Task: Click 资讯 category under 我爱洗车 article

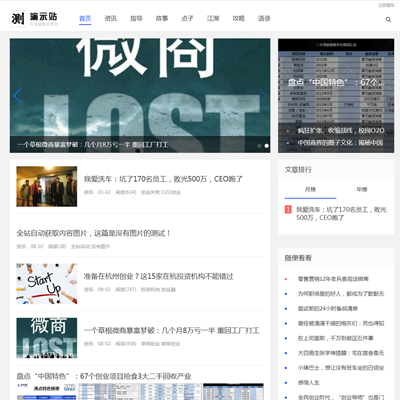Action: [88, 192]
